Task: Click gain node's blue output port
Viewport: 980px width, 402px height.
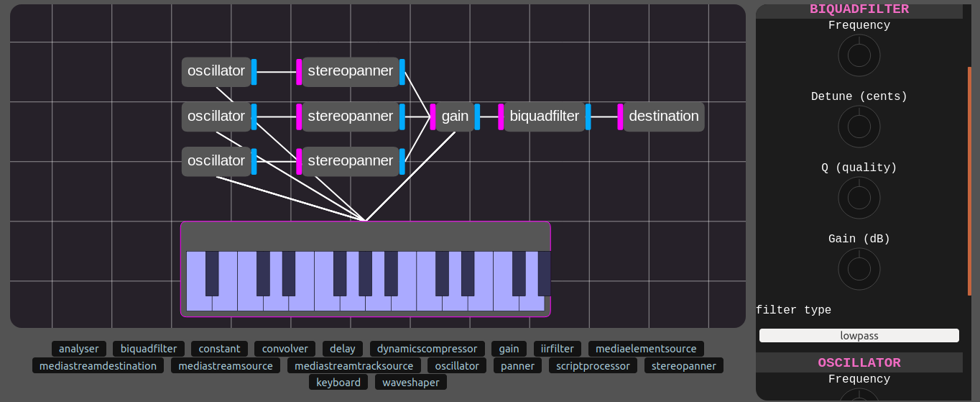Action: [x=477, y=117]
